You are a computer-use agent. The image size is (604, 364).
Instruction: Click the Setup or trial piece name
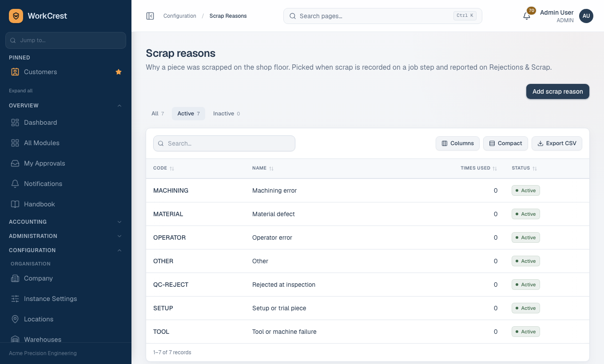[x=279, y=308]
